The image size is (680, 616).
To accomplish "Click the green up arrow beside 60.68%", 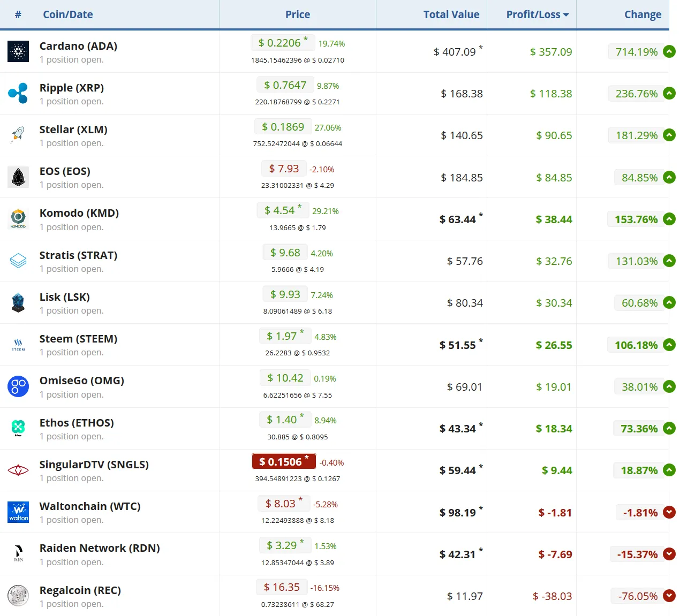I will (x=669, y=302).
